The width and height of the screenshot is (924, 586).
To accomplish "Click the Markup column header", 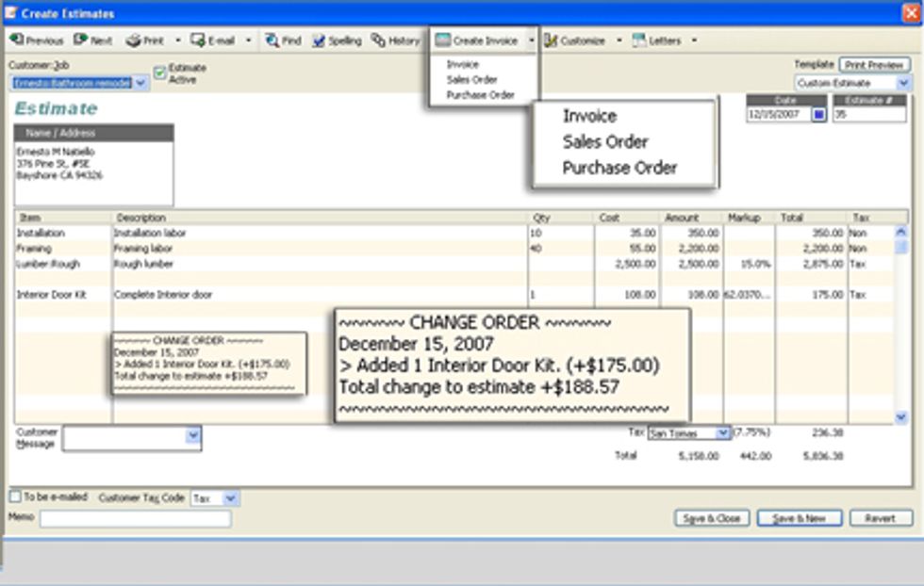I will tap(749, 218).
